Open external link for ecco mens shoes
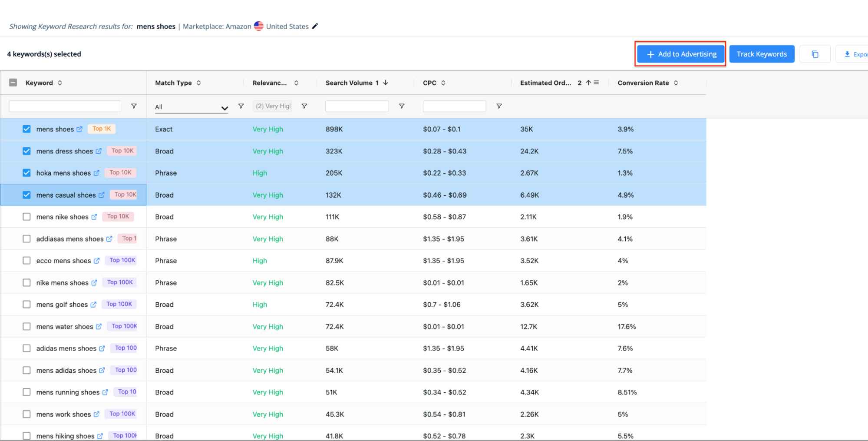The height and width of the screenshot is (441, 868). (x=96, y=261)
